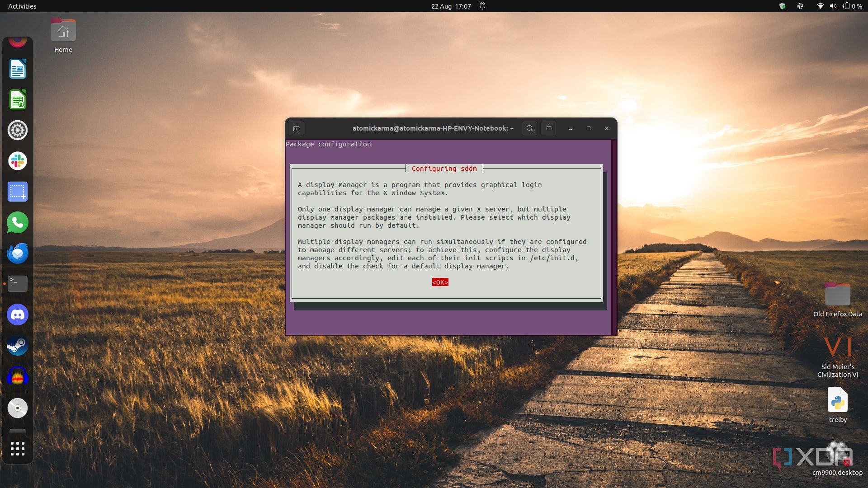Click the terminal title bar text

click(x=433, y=128)
